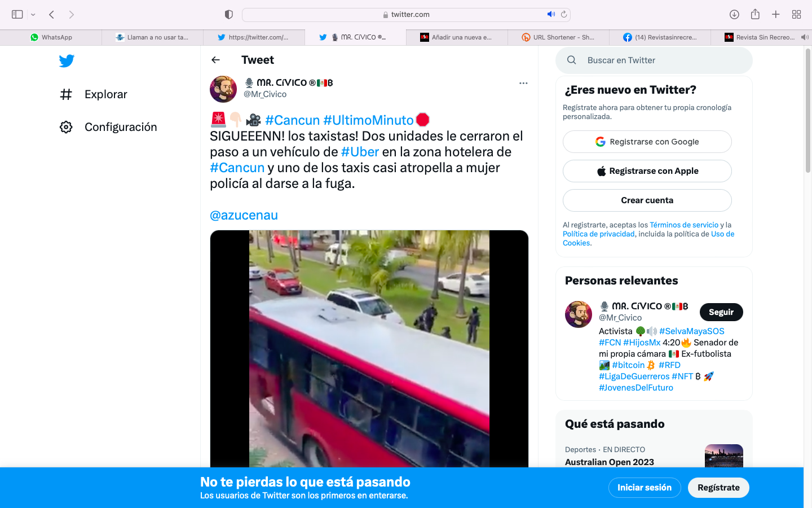Click Crear cuenta button

pos(647,200)
